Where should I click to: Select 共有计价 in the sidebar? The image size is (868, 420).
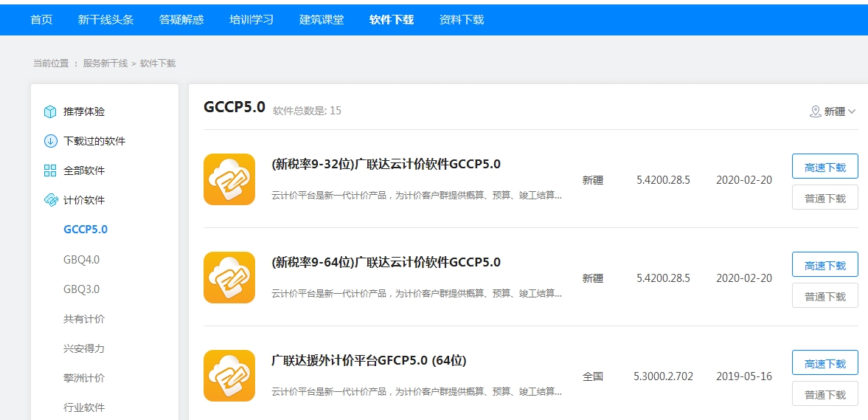pos(84,319)
